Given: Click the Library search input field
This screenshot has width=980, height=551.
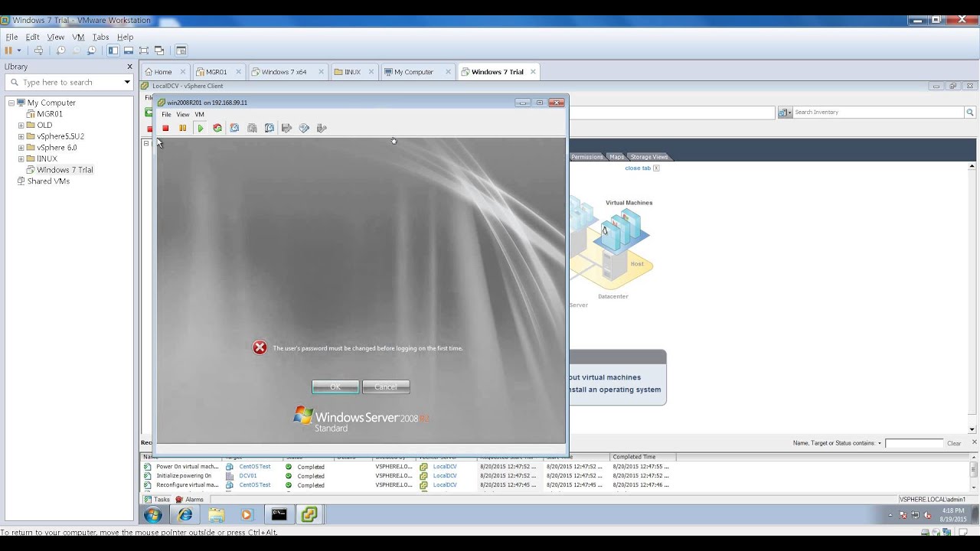Looking at the screenshot, I should point(68,82).
